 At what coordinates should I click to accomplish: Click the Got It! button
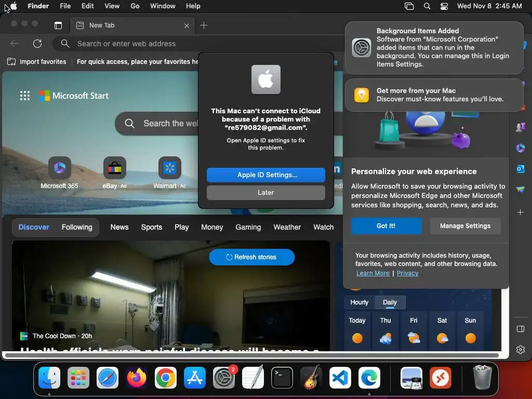tap(386, 226)
